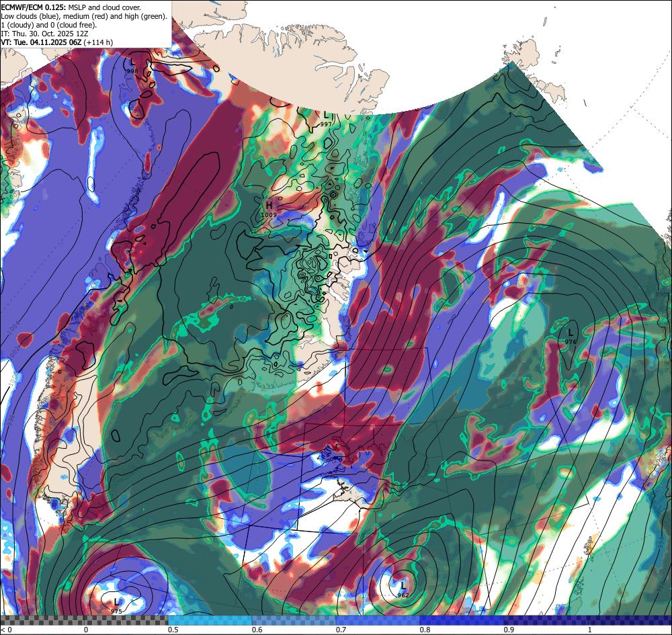This screenshot has height=635, width=672.
Task: Click the L marker above pressure 998
Action: 132,63
